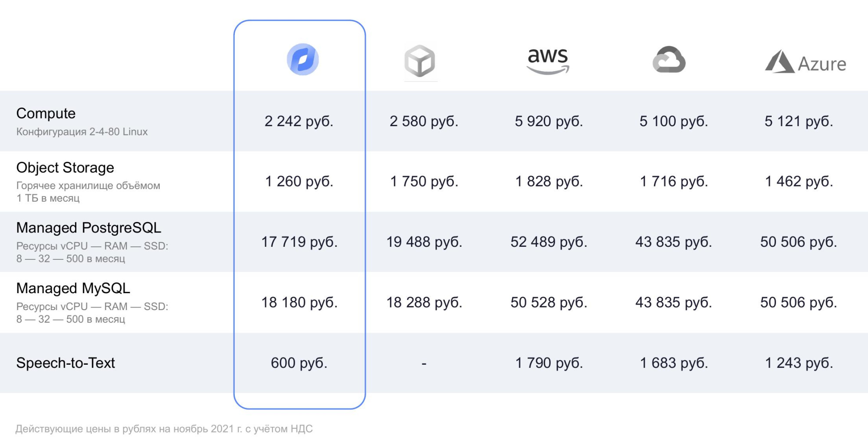Click the 17 719 руб. PostgreSQL price
The height and width of the screenshot is (448, 868).
click(299, 242)
